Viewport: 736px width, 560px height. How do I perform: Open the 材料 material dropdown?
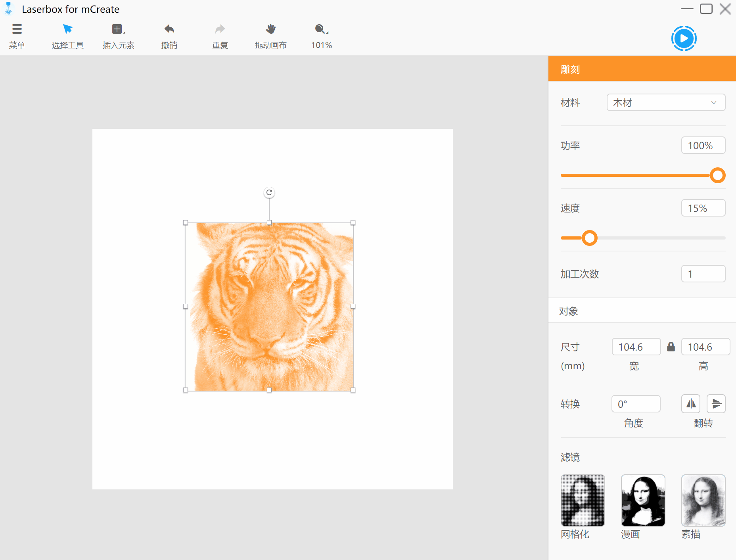(x=665, y=102)
